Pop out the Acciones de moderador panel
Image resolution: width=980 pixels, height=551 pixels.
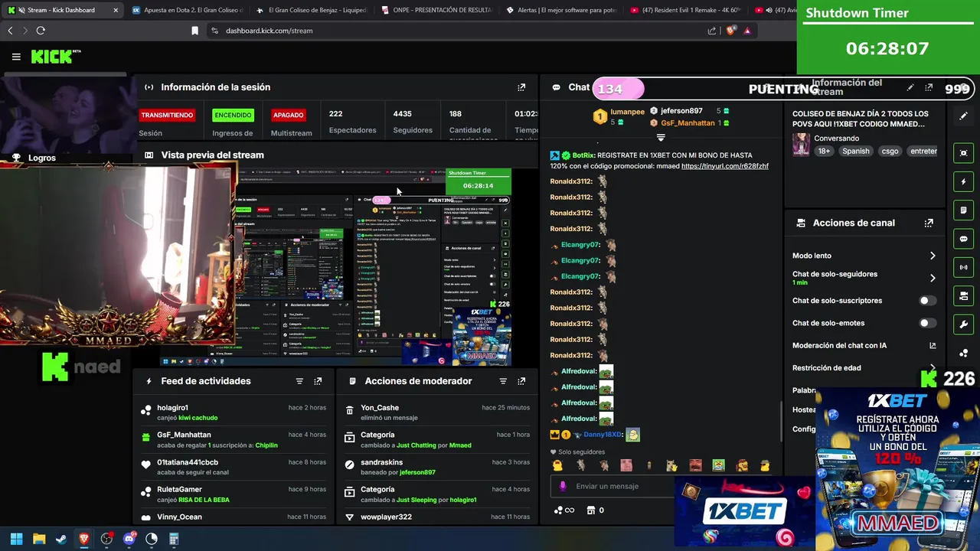tap(521, 381)
